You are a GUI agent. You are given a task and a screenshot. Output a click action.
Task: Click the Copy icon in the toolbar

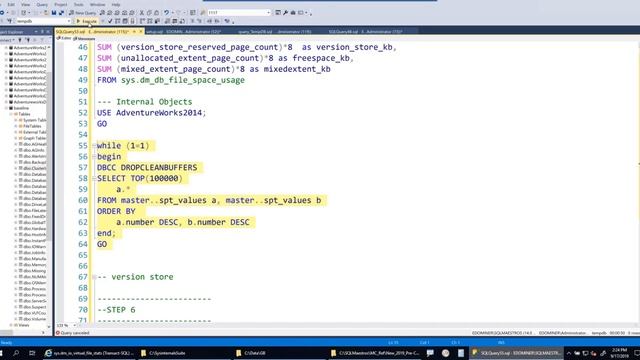149,13
